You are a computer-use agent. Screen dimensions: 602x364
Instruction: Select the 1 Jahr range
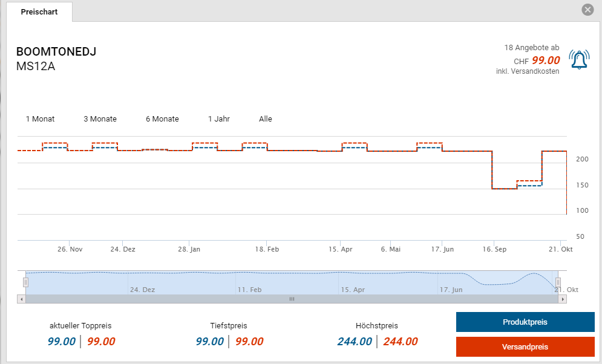point(218,119)
